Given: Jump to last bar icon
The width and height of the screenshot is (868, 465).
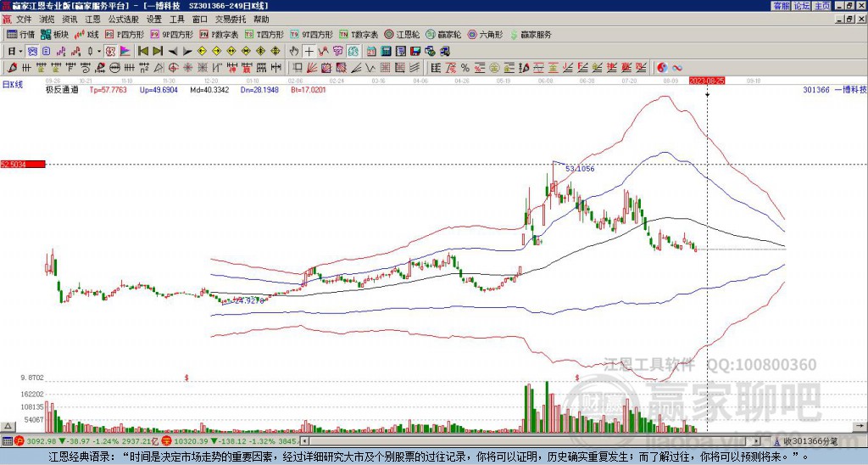Looking at the screenshot, I should (x=158, y=52).
